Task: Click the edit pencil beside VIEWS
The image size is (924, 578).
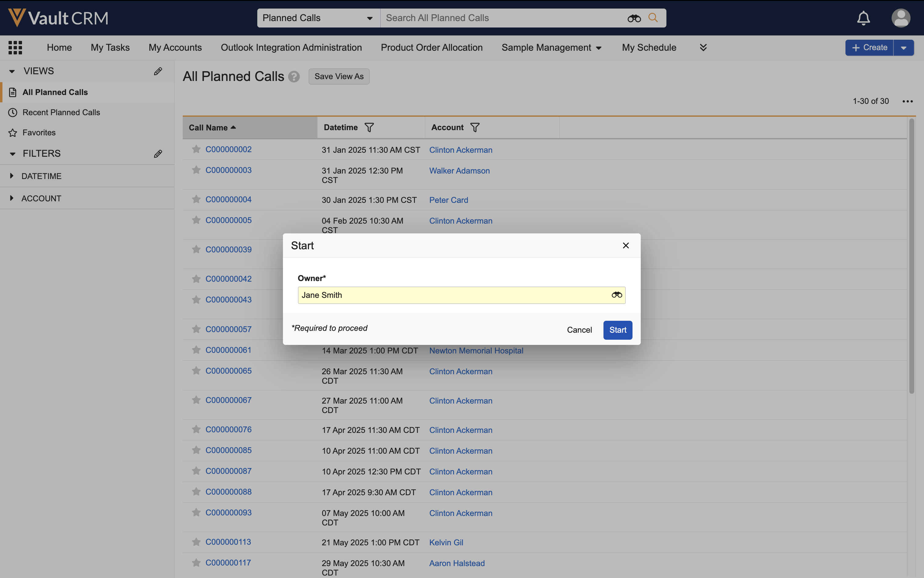Action: pos(158,71)
